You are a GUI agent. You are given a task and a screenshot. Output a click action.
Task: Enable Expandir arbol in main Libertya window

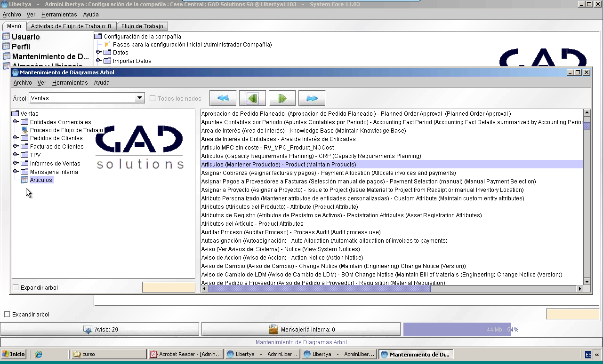point(7,314)
